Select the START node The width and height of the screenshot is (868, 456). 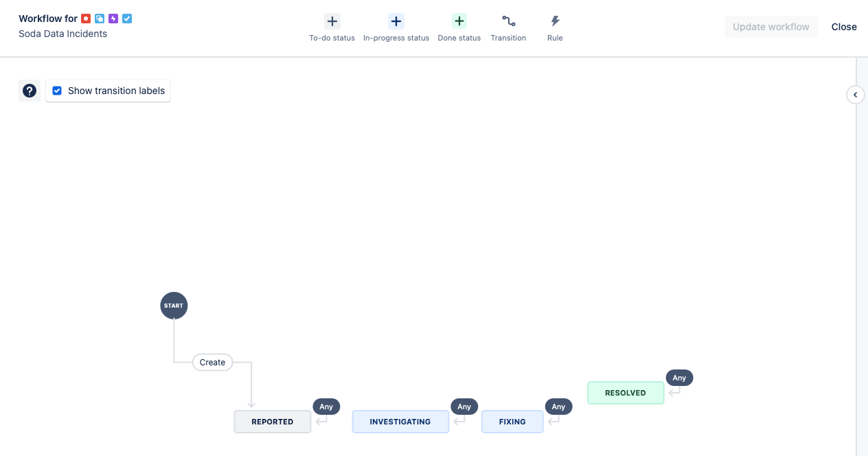174,306
